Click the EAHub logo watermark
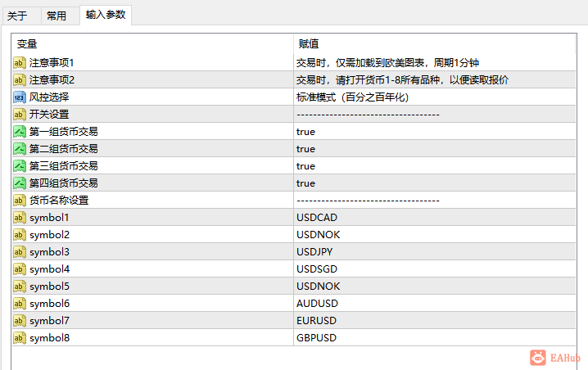Viewport: 588px width, 370px height. pos(554,358)
